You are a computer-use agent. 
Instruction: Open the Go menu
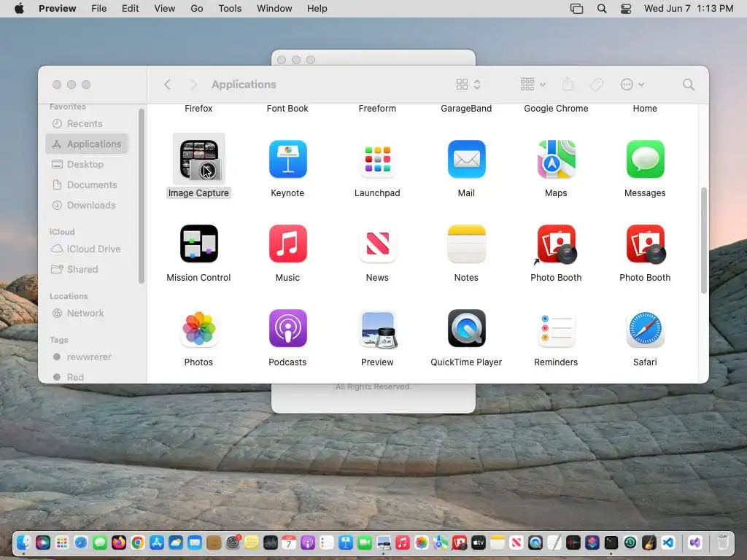point(197,8)
